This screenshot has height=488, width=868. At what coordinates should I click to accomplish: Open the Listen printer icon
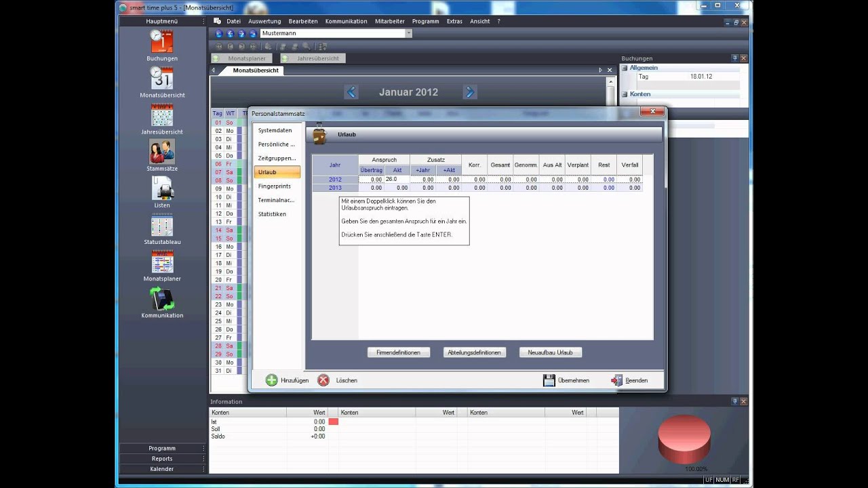pyautogui.click(x=161, y=188)
